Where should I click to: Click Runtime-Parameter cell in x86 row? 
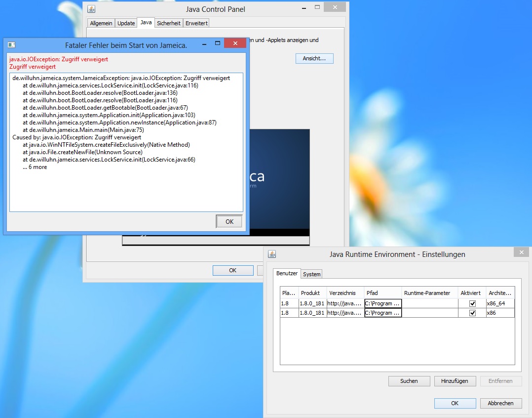(430, 313)
